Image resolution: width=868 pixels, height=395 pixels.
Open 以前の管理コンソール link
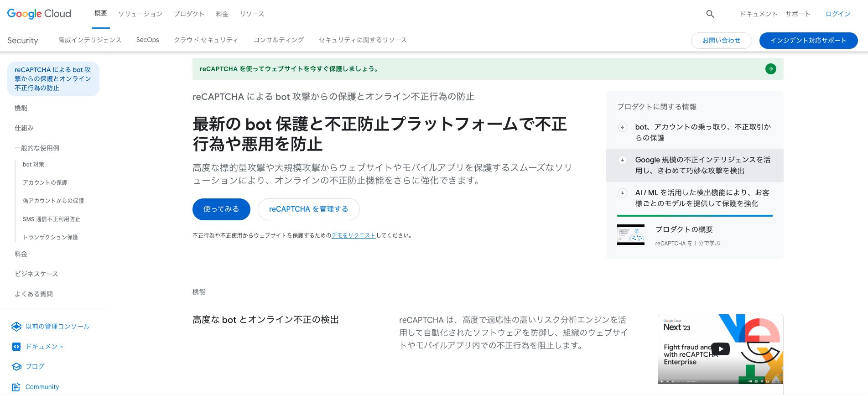(x=57, y=327)
